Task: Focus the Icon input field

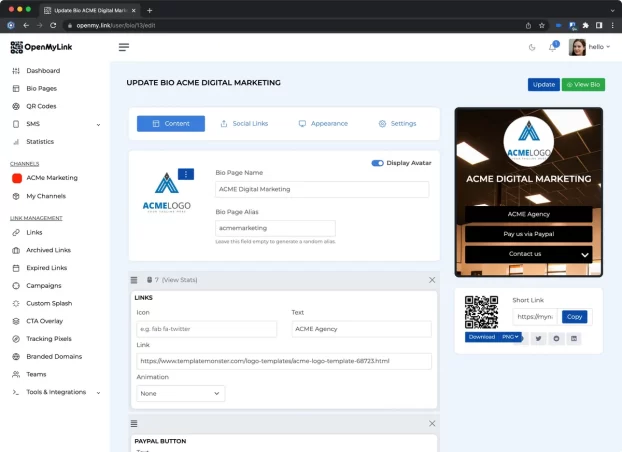Action: pos(206,329)
